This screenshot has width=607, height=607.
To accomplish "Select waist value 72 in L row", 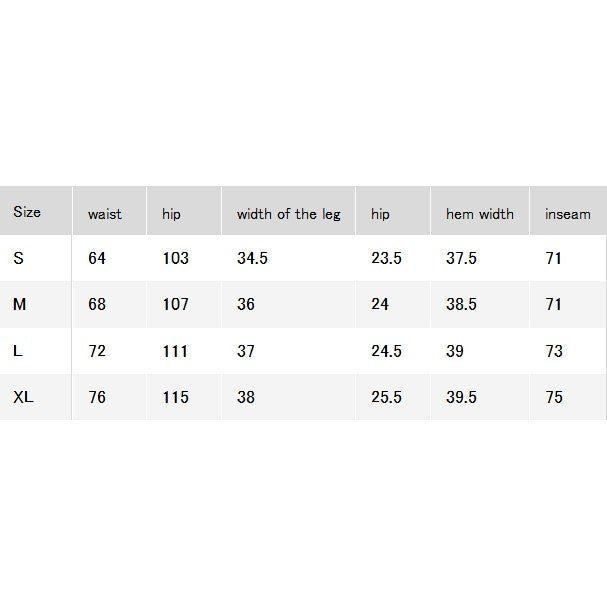I will (x=97, y=351).
